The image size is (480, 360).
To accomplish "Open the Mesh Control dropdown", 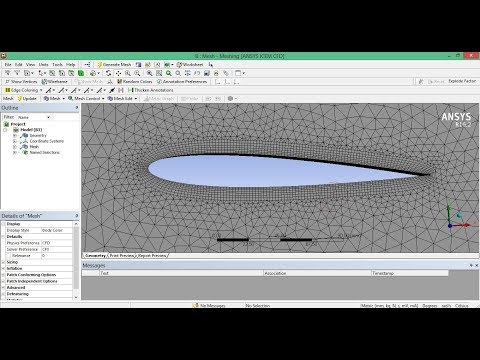I will tap(86, 99).
